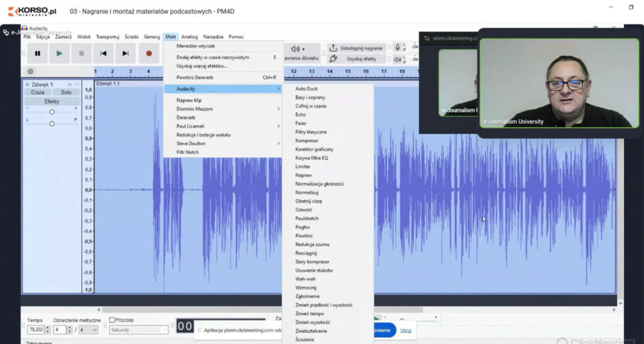Skip to end of the track

126,53
